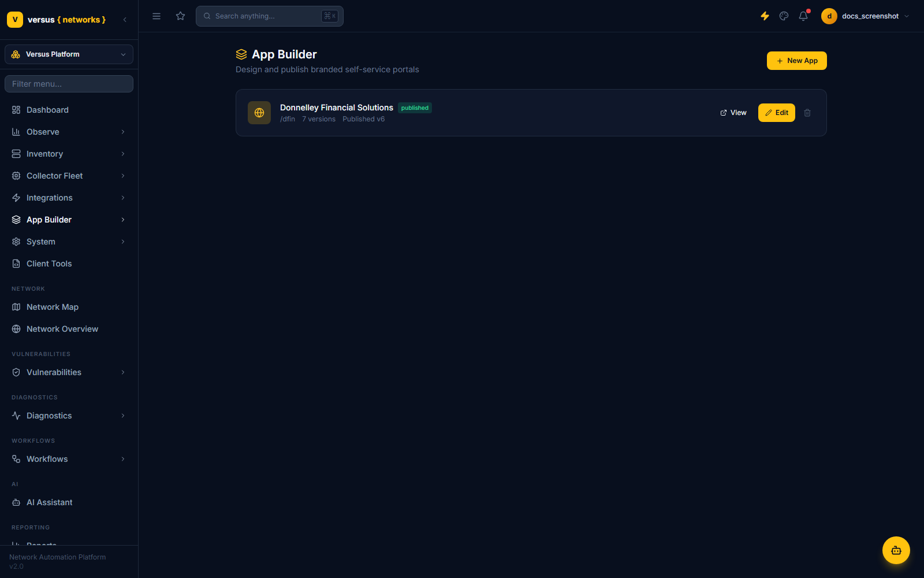Image resolution: width=924 pixels, height=578 pixels.
Task: Click the Vulnerabilities shield icon
Action: 16,372
